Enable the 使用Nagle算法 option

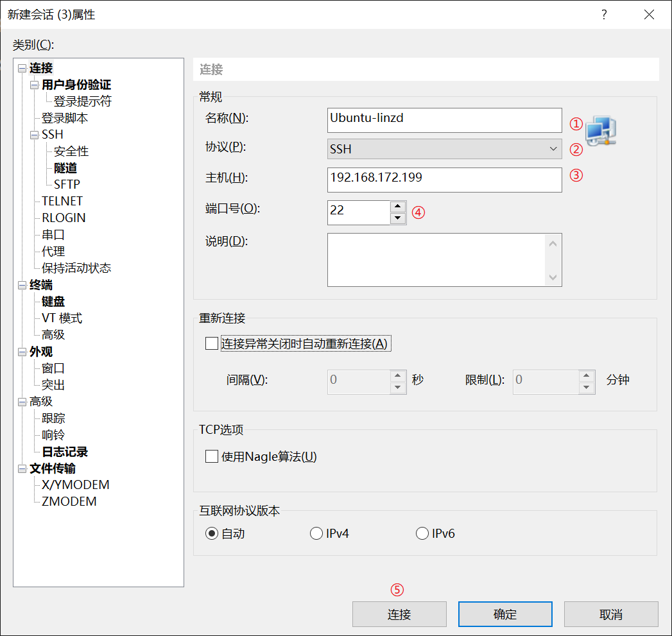pyautogui.click(x=211, y=456)
